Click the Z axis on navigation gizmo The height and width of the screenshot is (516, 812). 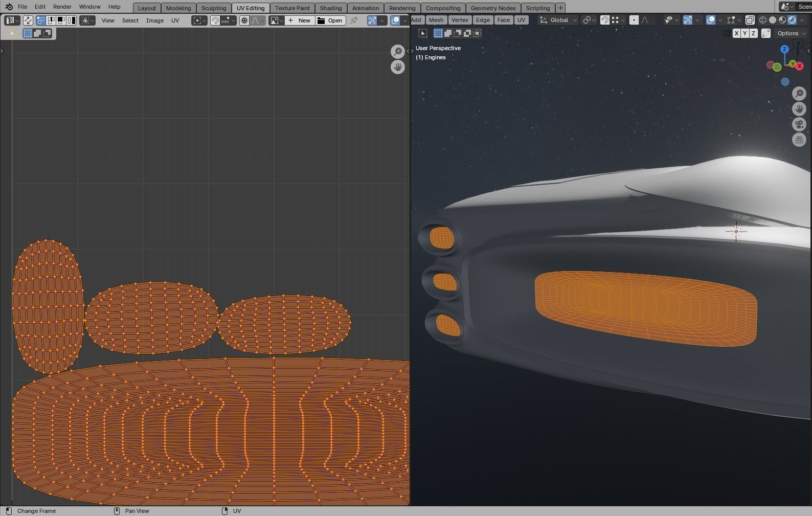pyautogui.click(x=784, y=49)
